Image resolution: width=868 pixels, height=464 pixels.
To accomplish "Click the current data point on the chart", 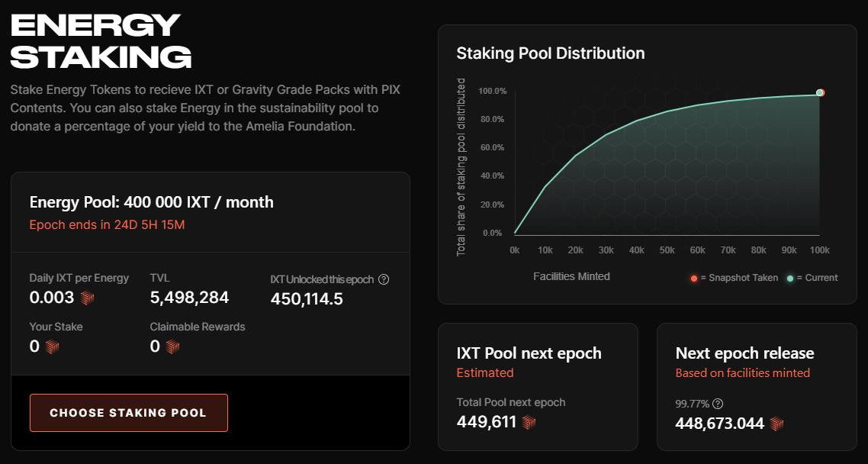I will (819, 92).
